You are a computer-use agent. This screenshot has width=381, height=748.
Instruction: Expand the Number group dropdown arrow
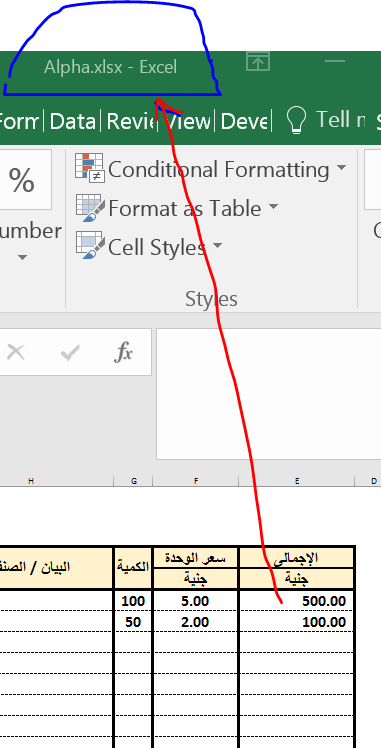pyautogui.click(x=22, y=257)
